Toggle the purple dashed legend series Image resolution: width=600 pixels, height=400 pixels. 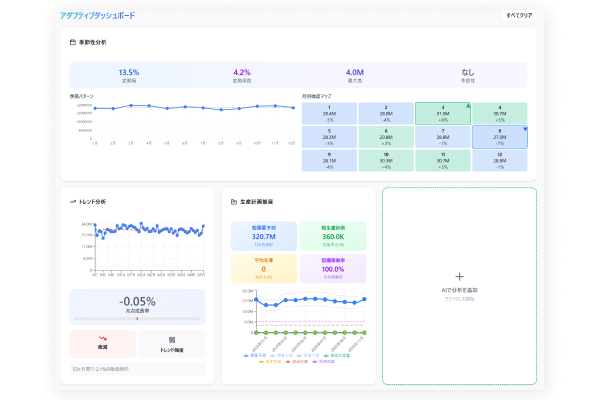point(325,360)
